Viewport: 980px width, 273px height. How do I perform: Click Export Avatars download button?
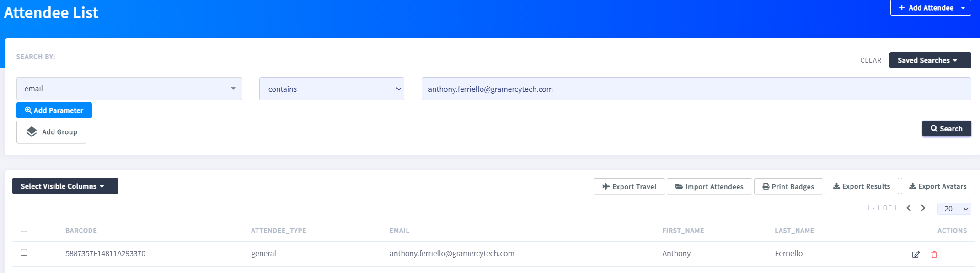pyautogui.click(x=938, y=186)
